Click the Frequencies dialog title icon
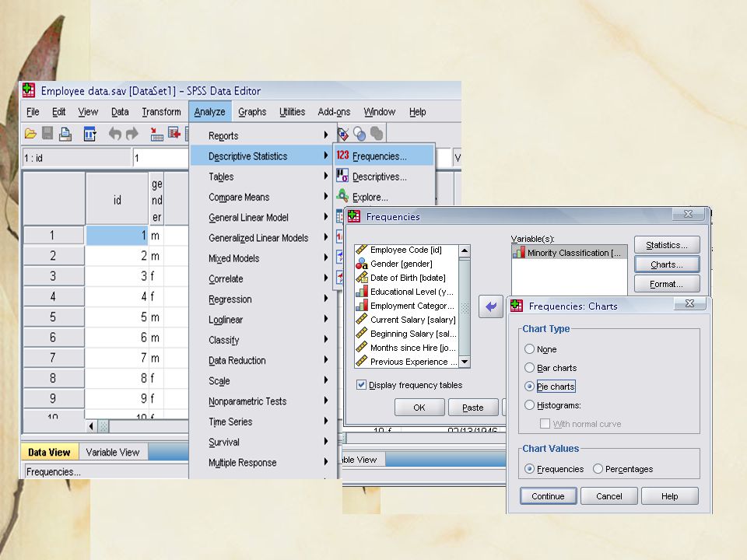The width and height of the screenshot is (747, 560). point(354,216)
